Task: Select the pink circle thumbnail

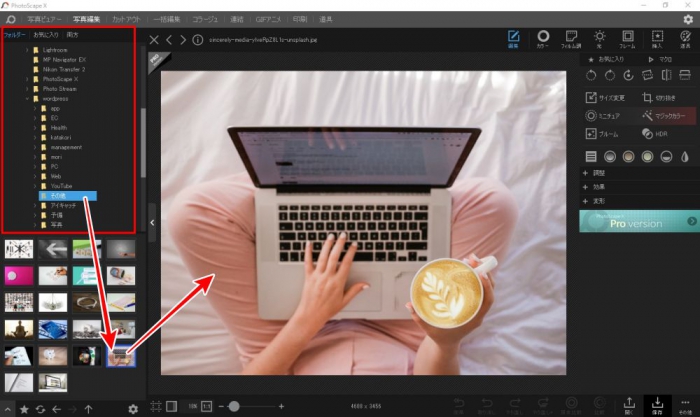Action: (19, 276)
